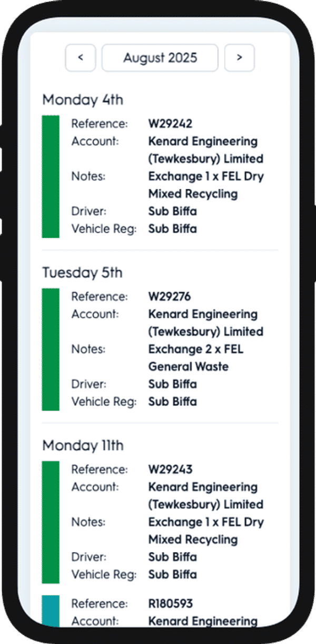Click the green status bar for job W29243

[x=51, y=519]
